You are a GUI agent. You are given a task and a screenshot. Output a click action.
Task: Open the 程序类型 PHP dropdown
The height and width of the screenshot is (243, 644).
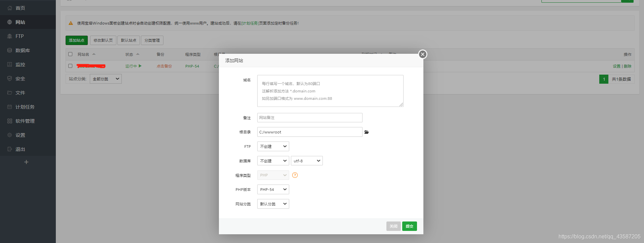point(273,175)
